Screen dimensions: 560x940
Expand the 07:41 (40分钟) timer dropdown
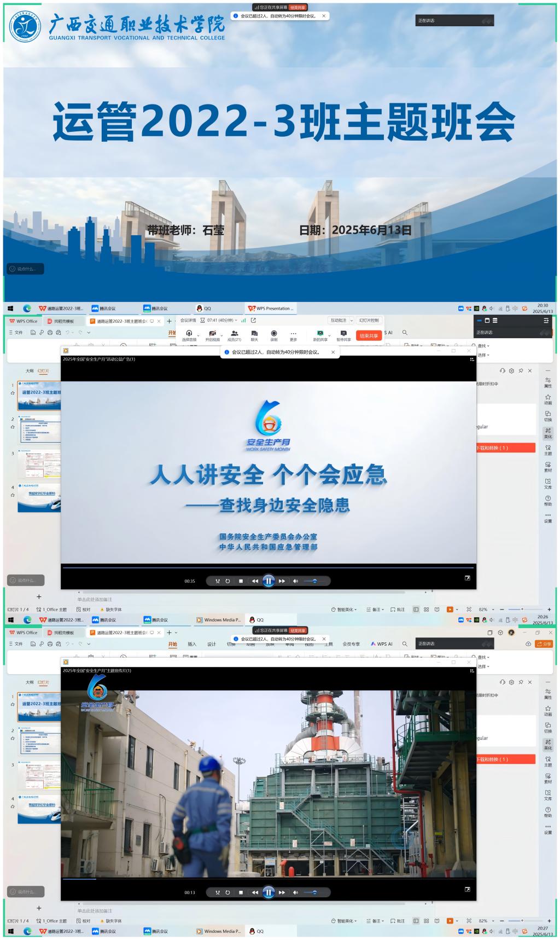pyautogui.click(x=236, y=321)
